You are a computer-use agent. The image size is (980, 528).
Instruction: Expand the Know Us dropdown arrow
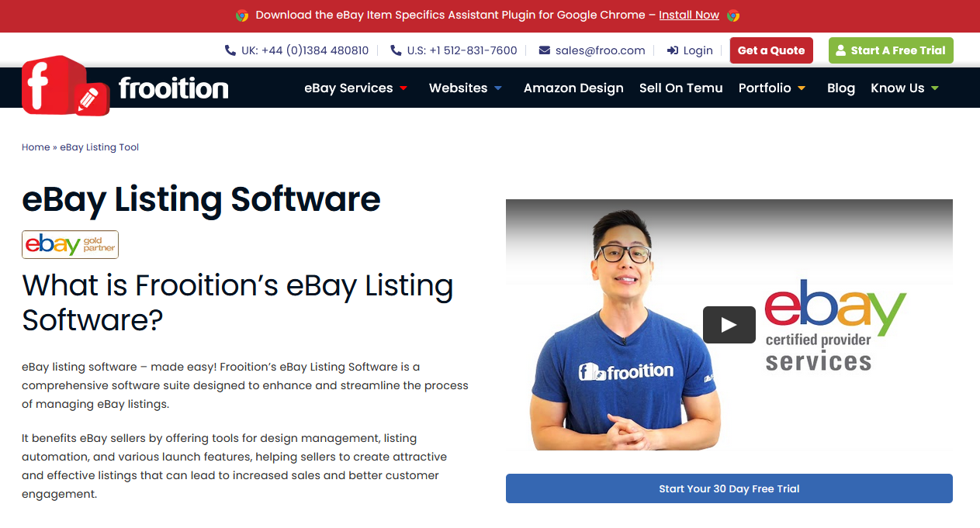pyautogui.click(x=935, y=88)
